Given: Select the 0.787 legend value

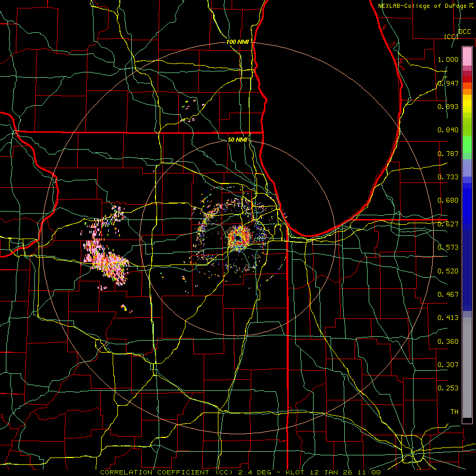Looking at the screenshot, I should [448, 153].
